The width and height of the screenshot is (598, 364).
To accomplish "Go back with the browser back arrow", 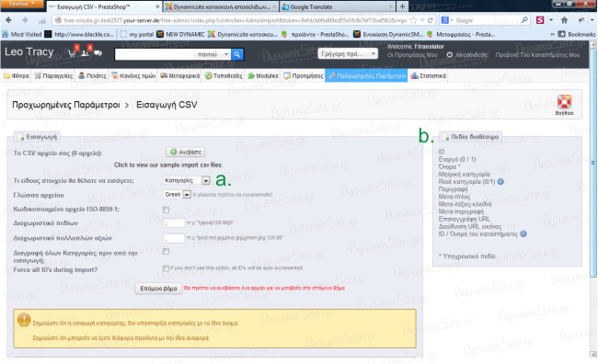I will coord(8,20).
